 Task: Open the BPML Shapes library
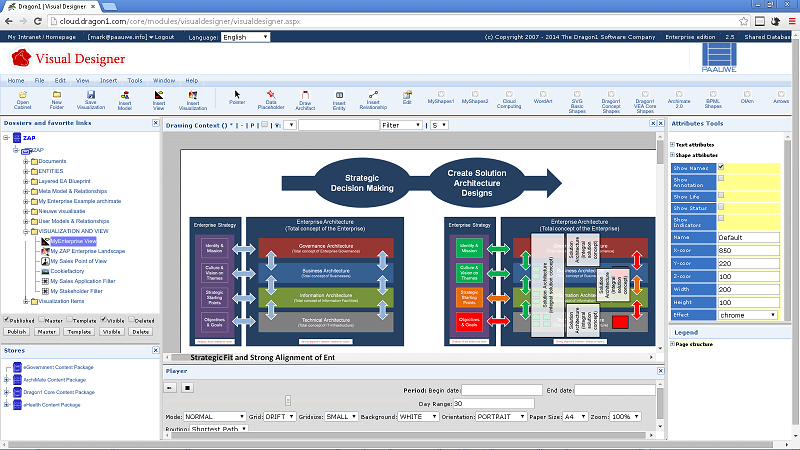click(x=713, y=100)
